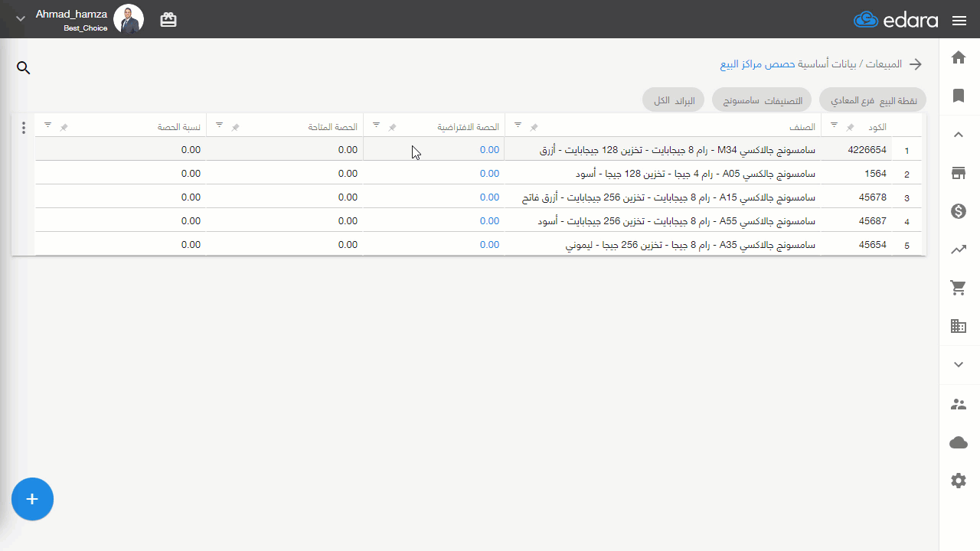Image resolution: width=980 pixels, height=551 pixels.
Task: Pin the الحصة المتاحة column
Action: point(236,127)
